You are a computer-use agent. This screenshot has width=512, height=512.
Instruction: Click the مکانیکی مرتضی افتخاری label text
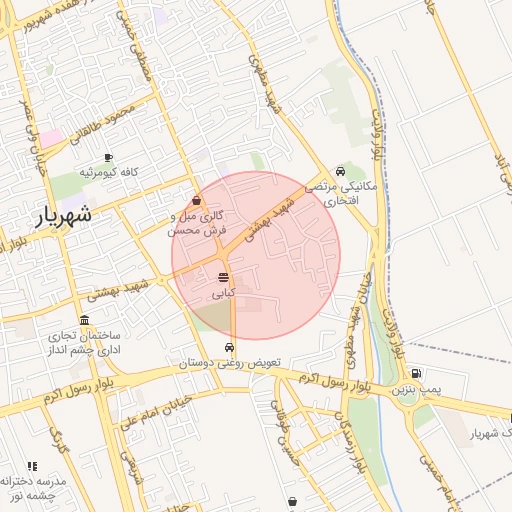(x=341, y=194)
